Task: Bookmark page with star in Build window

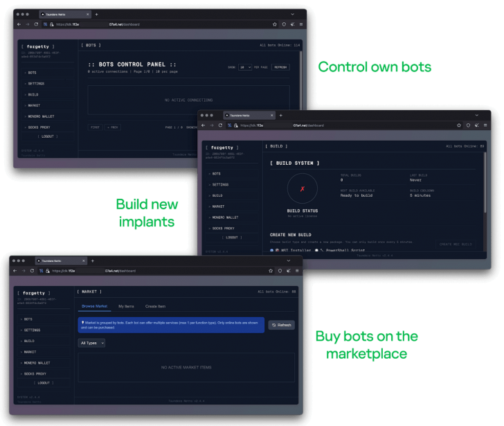Action: pyautogui.click(x=459, y=125)
